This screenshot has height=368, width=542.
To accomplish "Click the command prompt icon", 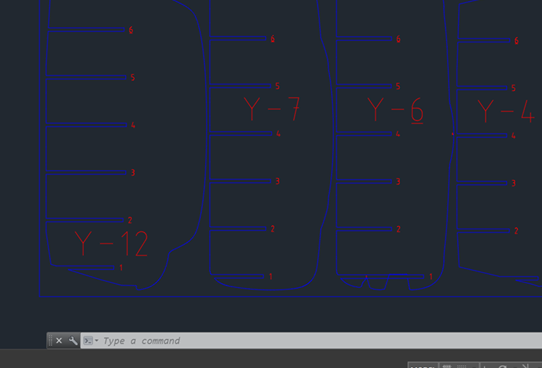I will [88, 341].
